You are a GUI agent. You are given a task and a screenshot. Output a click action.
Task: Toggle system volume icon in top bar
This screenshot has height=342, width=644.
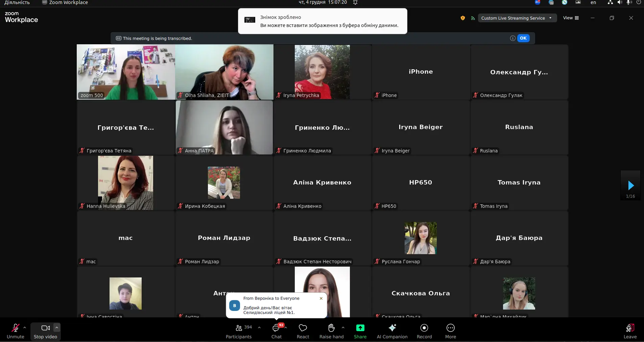click(620, 2)
